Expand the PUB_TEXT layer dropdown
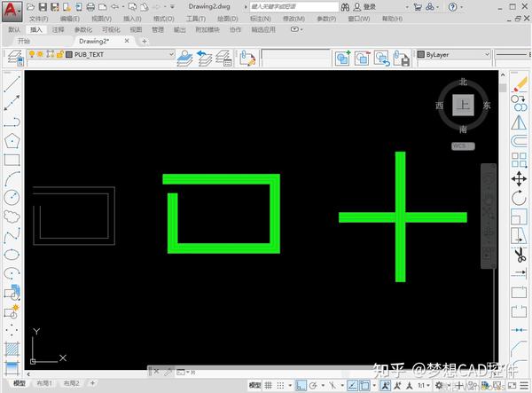The height and width of the screenshot is (393, 532). [171, 54]
